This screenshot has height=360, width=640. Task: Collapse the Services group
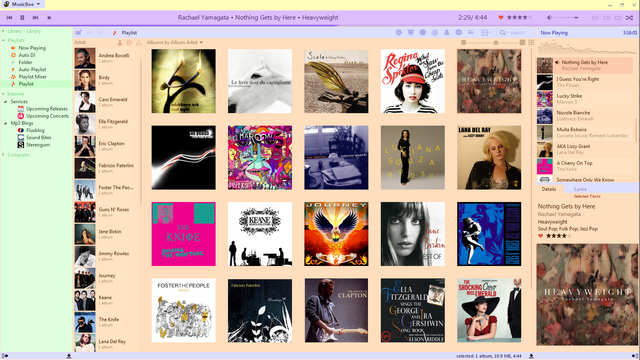coord(6,102)
